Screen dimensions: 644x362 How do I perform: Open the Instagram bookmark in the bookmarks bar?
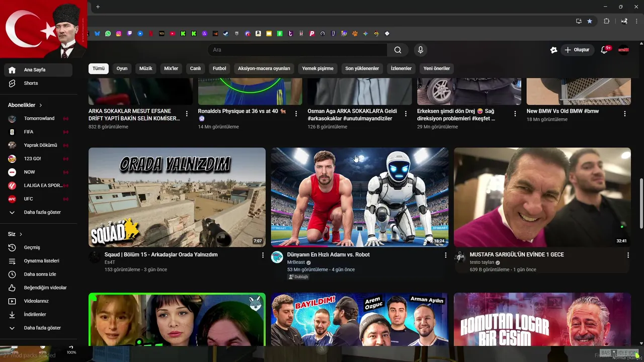point(119,34)
